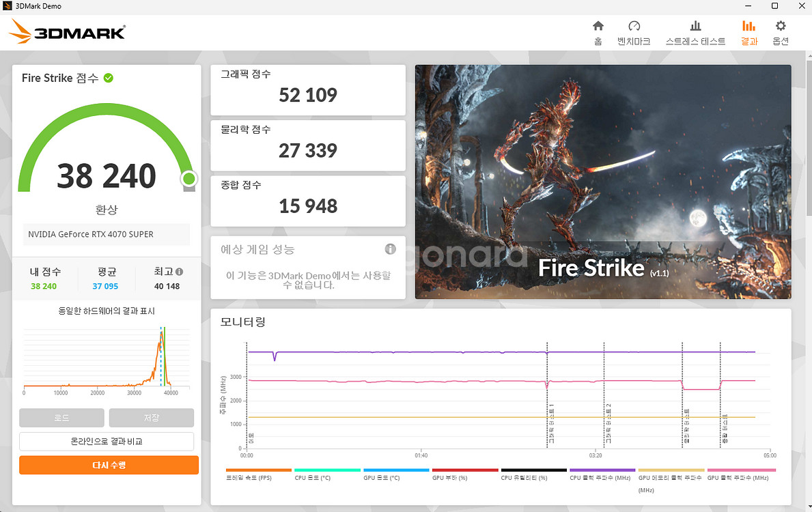812x512 pixels.
Task: Click the 01:40 timeline tick in monitoring chart
Action: [421, 455]
